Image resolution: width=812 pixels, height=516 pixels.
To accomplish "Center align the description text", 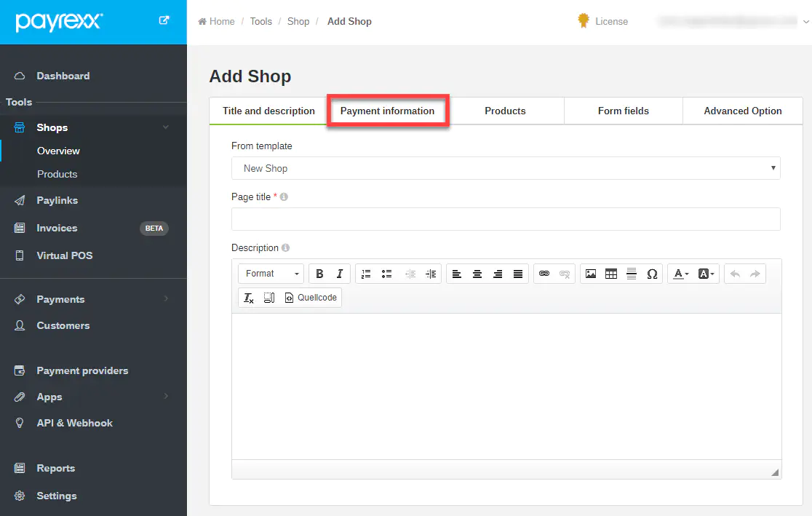I will tap(477, 274).
